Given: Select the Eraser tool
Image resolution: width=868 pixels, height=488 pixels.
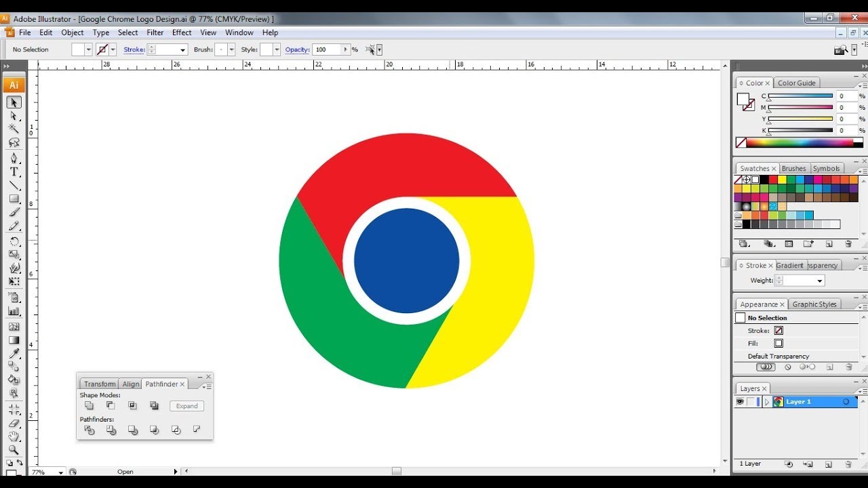Looking at the screenshot, I should 14,423.
